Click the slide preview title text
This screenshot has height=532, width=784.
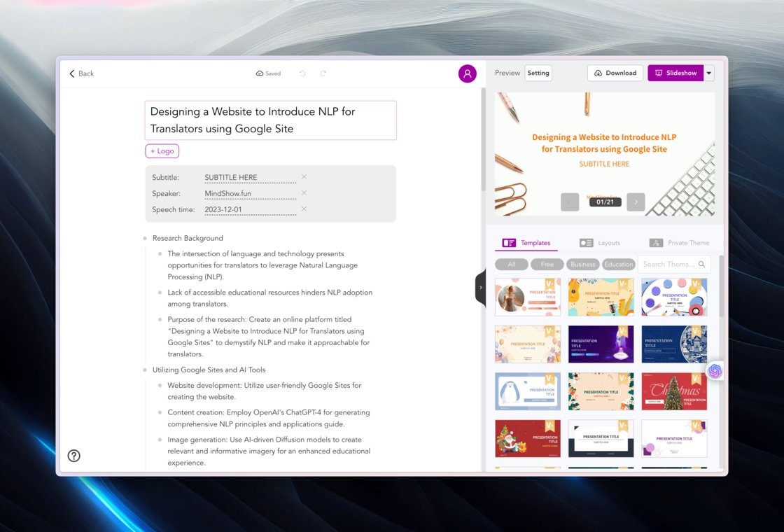[604, 143]
